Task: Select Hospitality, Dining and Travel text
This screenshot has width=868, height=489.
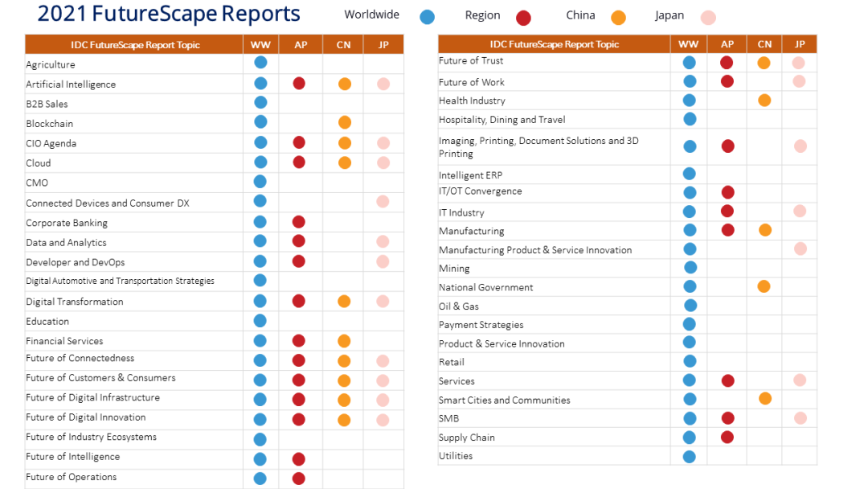Action: click(502, 120)
